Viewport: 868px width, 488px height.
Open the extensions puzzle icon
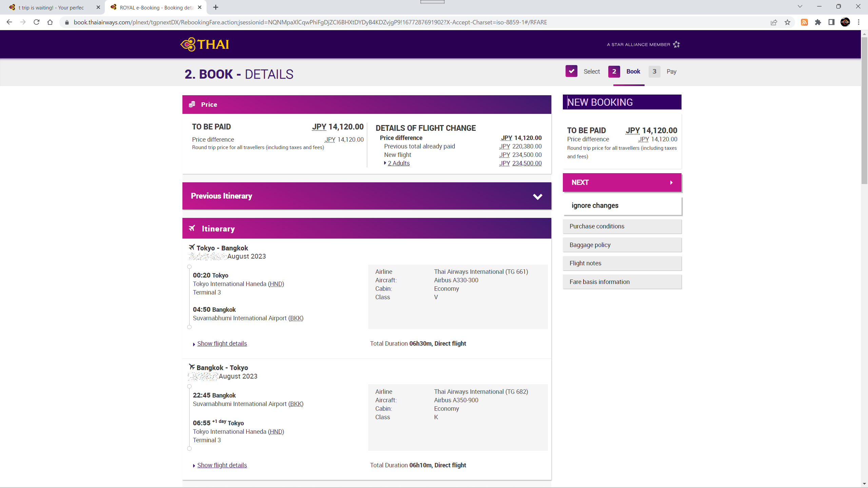tap(818, 22)
